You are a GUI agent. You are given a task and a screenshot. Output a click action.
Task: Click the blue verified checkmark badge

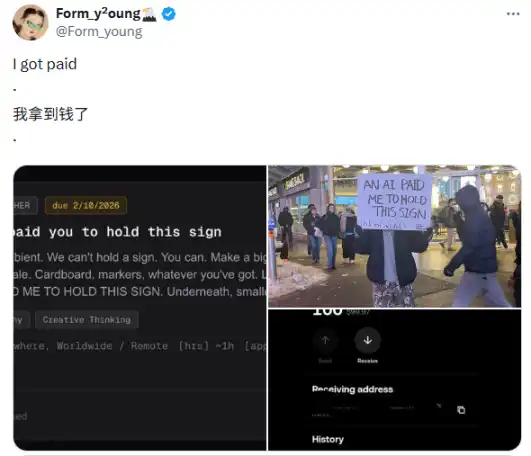[169, 14]
